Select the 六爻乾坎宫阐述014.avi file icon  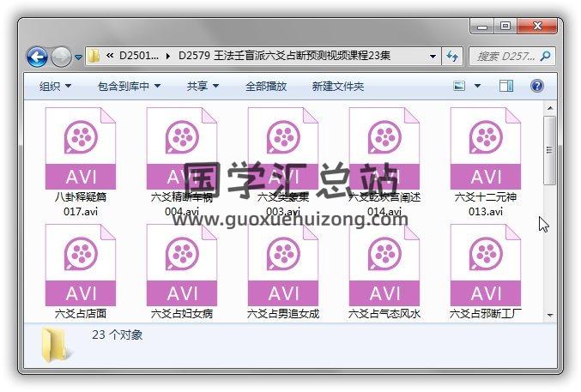click(x=384, y=148)
